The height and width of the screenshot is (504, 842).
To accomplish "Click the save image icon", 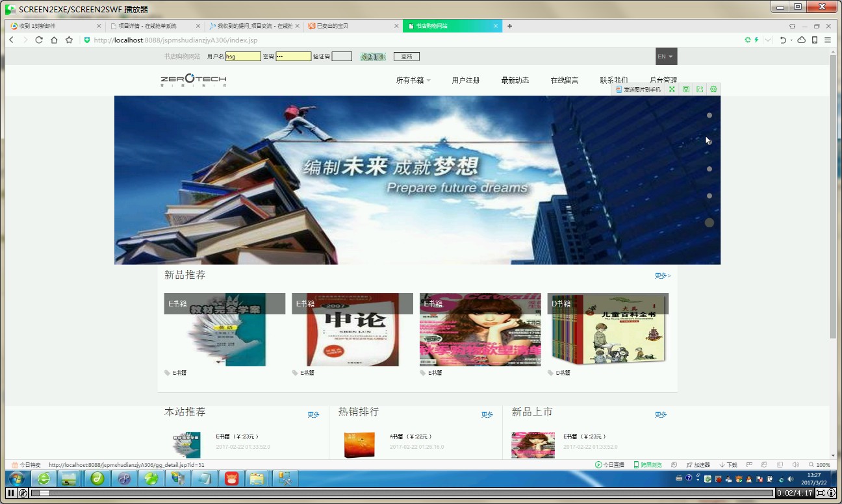I will [x=685, y=90].
